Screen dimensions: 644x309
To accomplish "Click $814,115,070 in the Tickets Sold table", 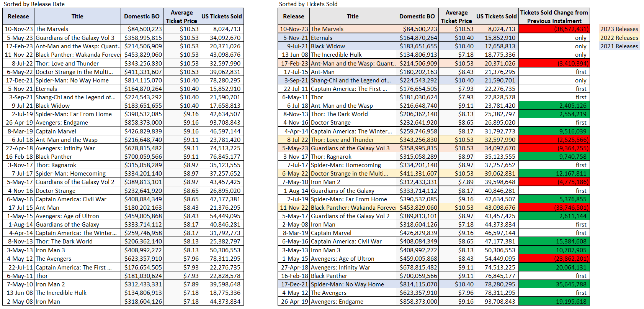I will click(x=418, y=284).
